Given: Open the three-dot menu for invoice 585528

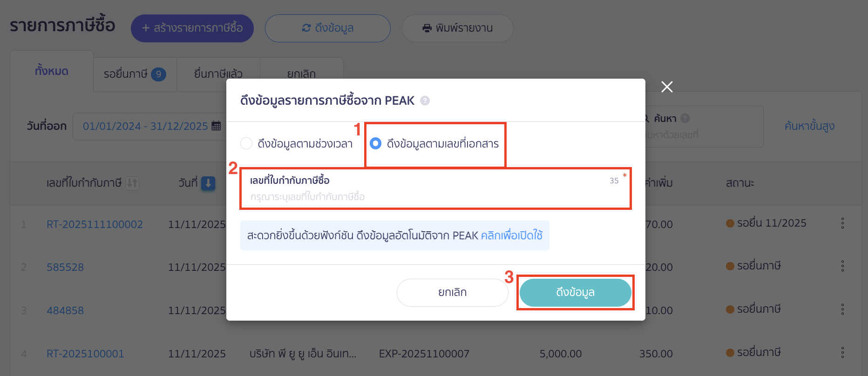Looking at the screenshot, I should (x=843, y=266).
